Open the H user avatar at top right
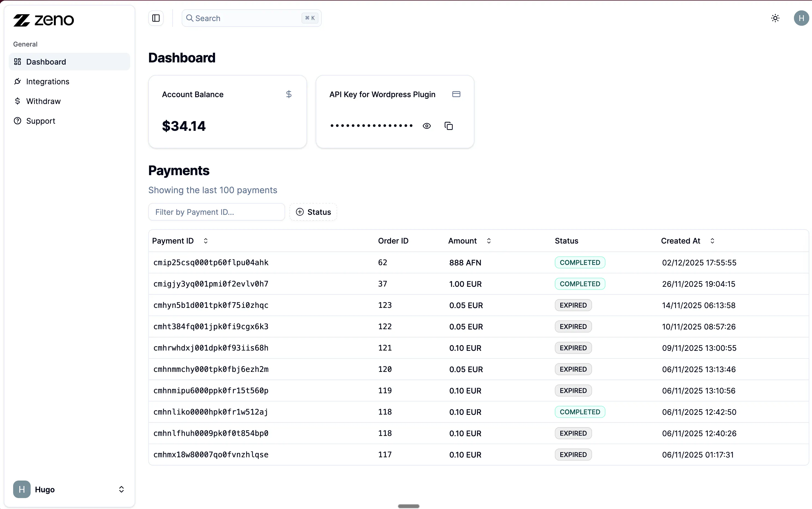Viewport: 812px width, 509px height. click(x=801, y=18)
